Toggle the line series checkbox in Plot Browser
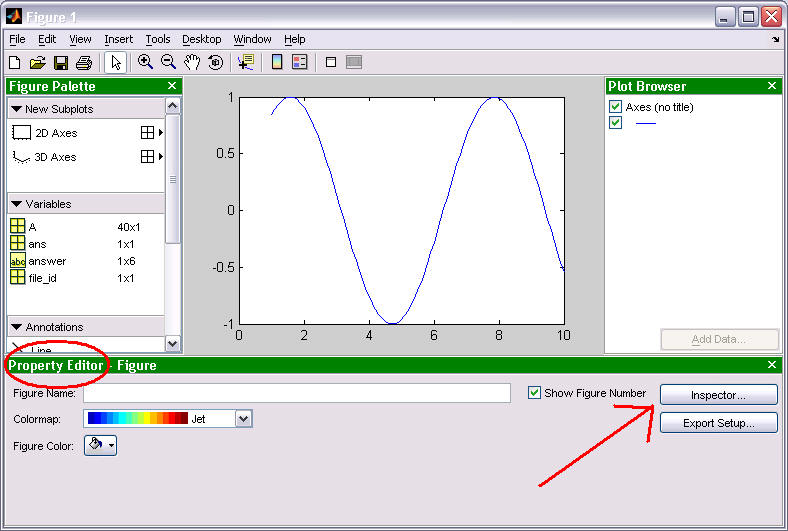Viewport: 788px width, 531px height. coord(615,123)
